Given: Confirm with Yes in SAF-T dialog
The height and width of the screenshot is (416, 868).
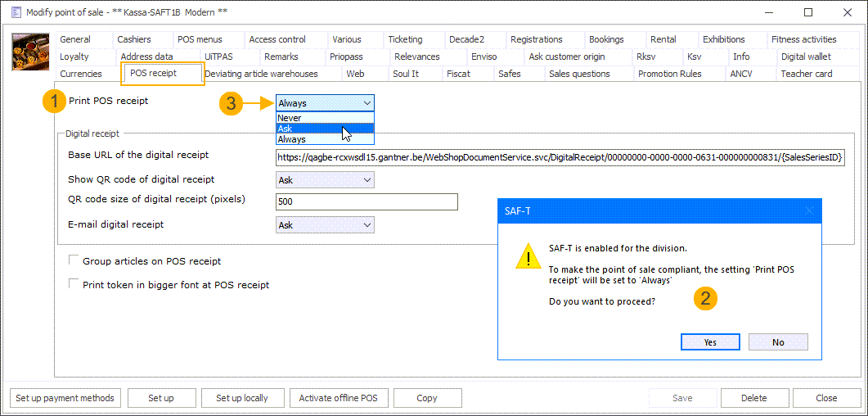Looking at the screenshot, I should [710, 342].
